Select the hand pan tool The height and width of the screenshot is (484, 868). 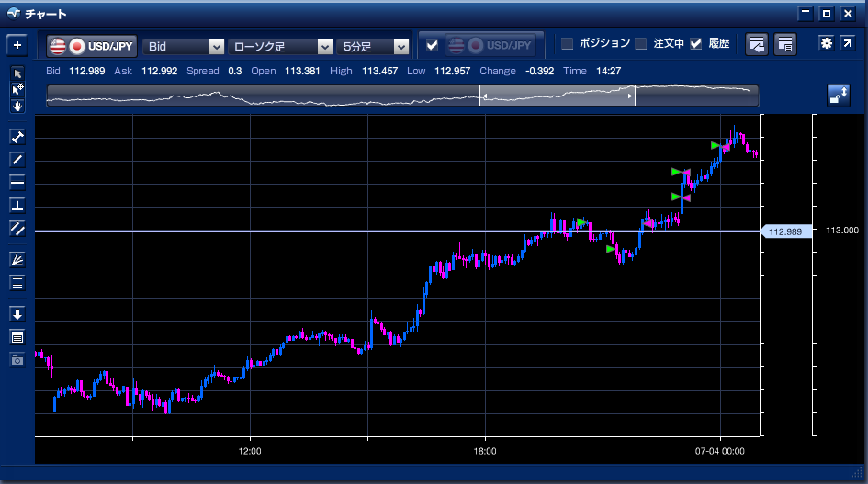tap(17, 107)
